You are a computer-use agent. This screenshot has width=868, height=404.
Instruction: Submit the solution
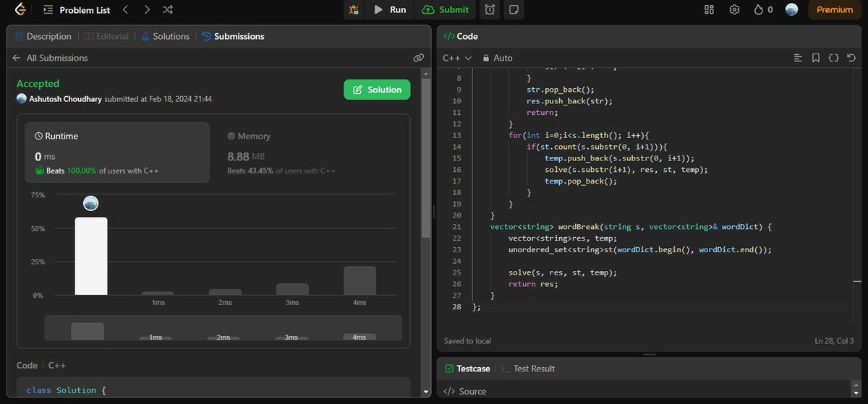coord(446,10)
